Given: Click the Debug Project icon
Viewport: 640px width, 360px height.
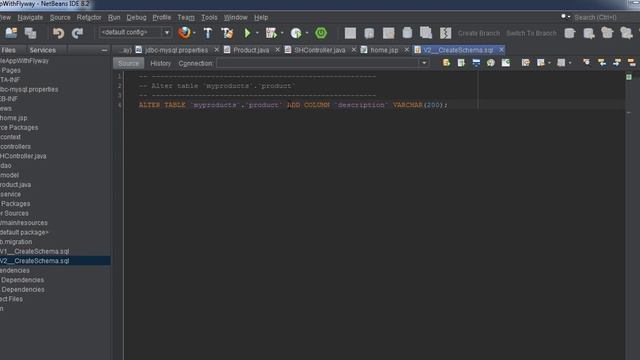Looking at the screenshot, I should (271, 33).
